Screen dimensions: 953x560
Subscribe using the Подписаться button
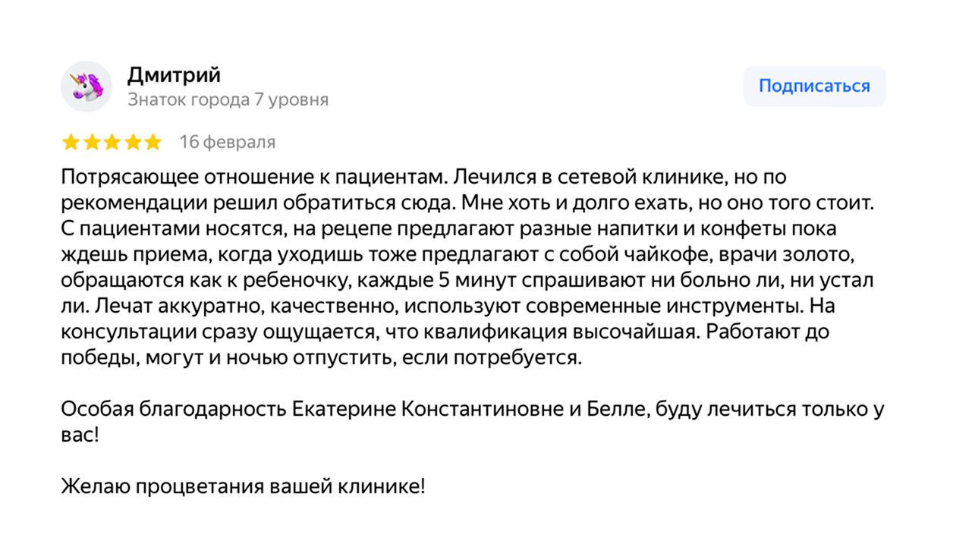[814, 86]
